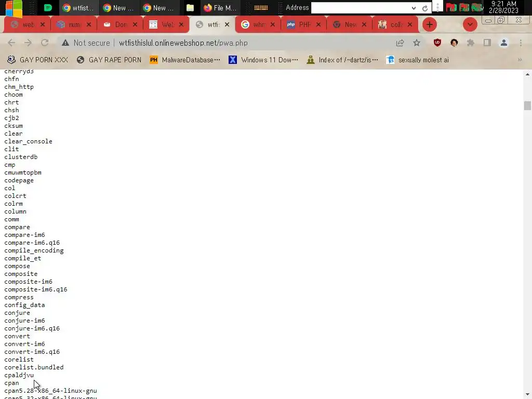Click the page scrollbar down arrow
532x399 pixels.
tap(527, 395)
